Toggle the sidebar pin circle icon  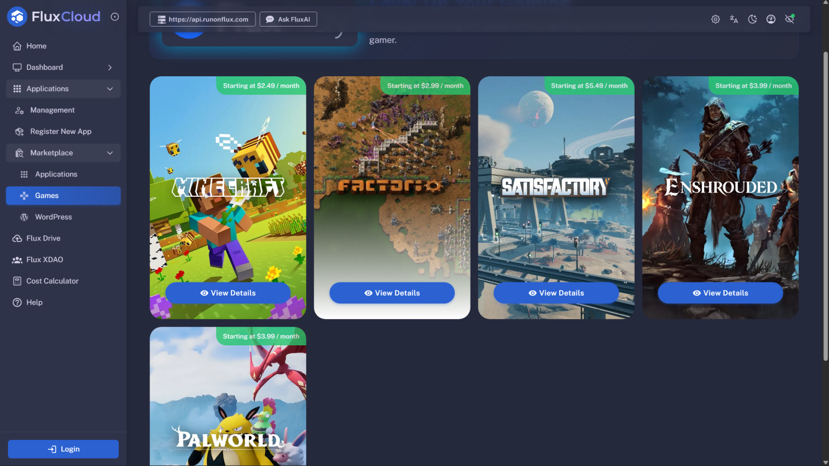pos(115,17)
